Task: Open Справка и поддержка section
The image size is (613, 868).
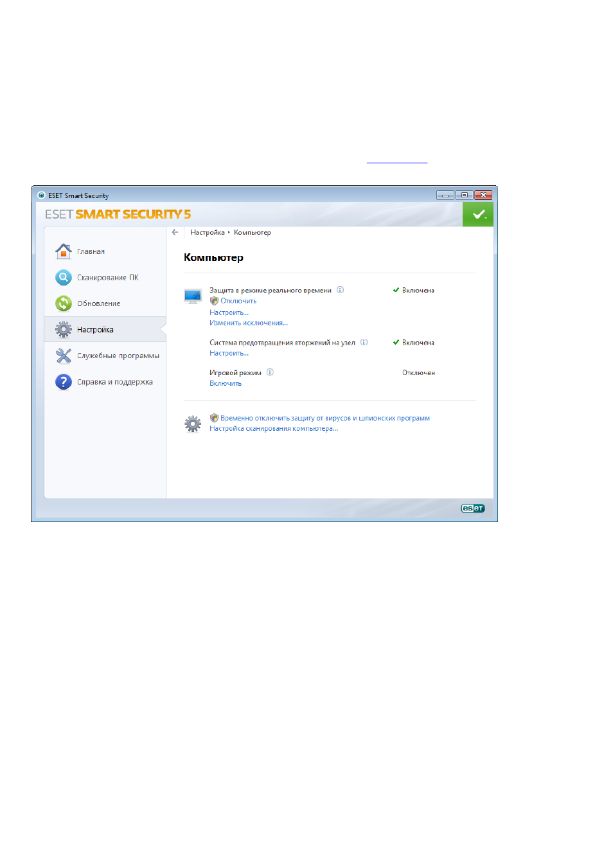Action: click(115, 382)
